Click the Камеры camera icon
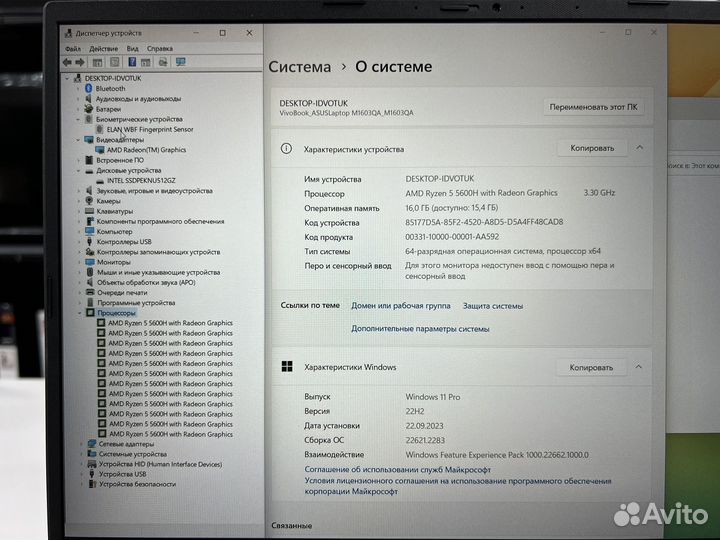Screen dimensions: 720x540 tap(89, 201)
